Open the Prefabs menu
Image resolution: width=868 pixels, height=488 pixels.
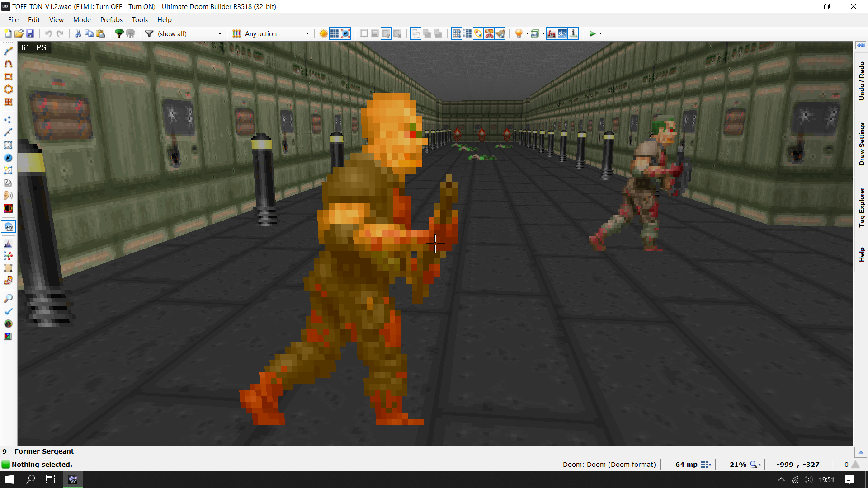coord(111,20)
